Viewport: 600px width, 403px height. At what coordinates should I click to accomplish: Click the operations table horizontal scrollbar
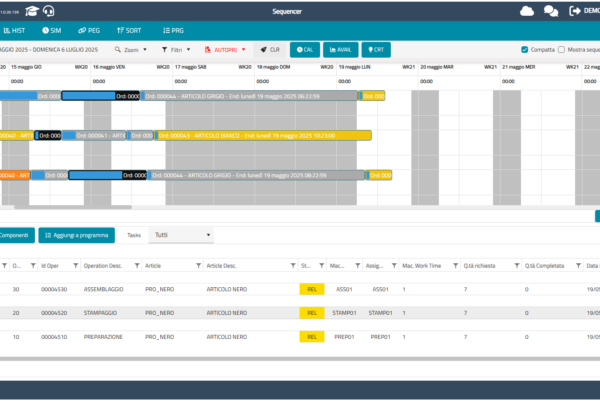(300, 359)
